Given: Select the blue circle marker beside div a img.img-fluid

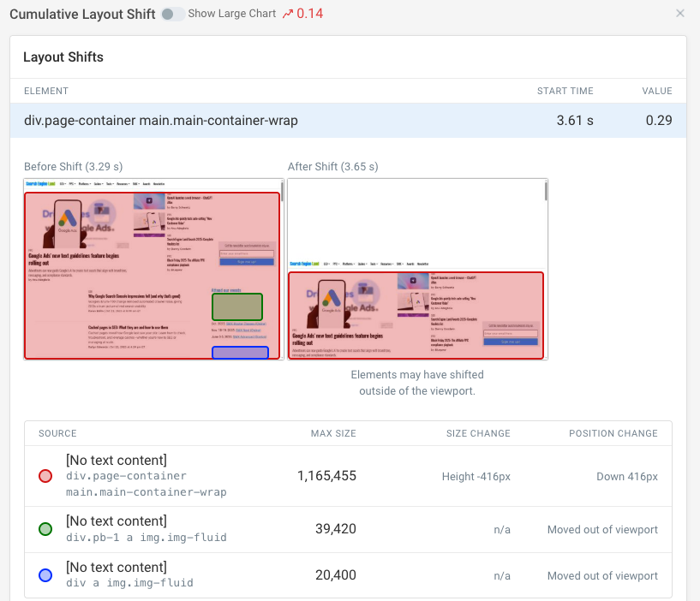Looking at the screenshot, I should click(x=45, y=575).
